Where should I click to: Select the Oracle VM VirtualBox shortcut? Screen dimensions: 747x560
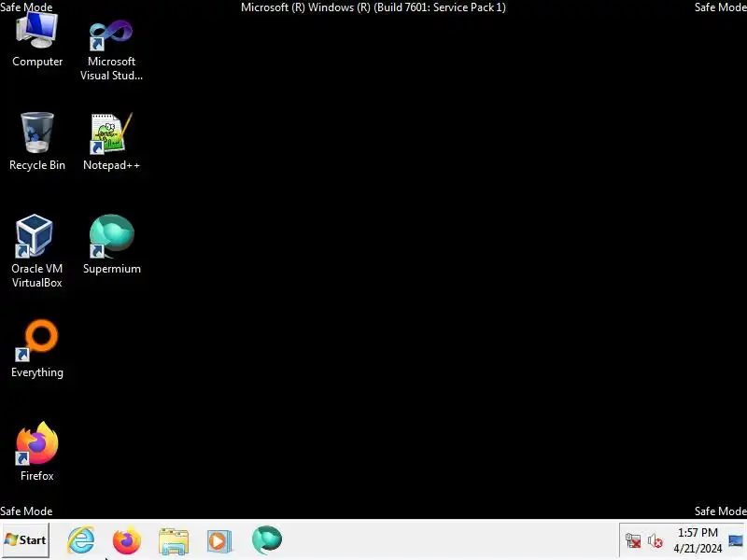pos(36,251)
